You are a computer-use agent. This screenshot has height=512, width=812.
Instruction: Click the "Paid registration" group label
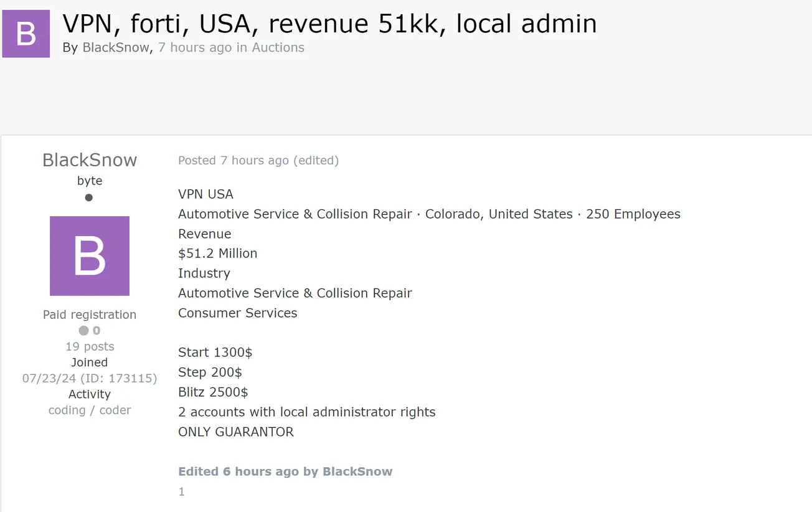tap(90, 315)
